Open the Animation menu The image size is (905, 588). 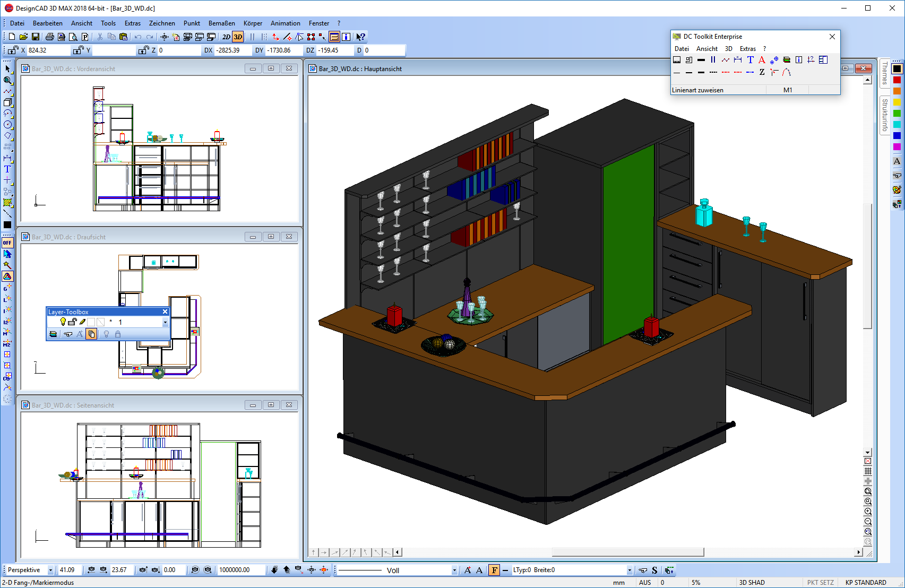(286, 23)
